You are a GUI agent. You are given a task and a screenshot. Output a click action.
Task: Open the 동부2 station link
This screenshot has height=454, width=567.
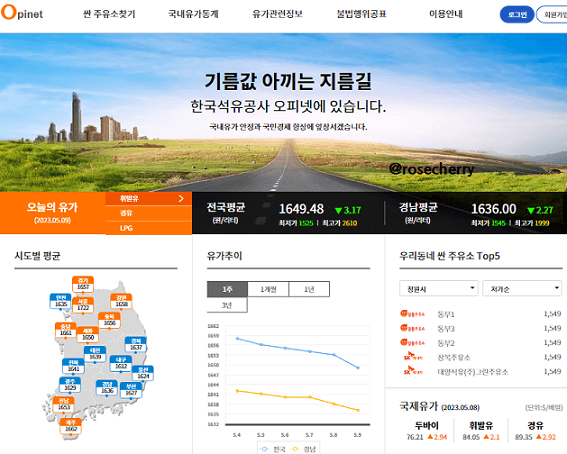[446, 343]
